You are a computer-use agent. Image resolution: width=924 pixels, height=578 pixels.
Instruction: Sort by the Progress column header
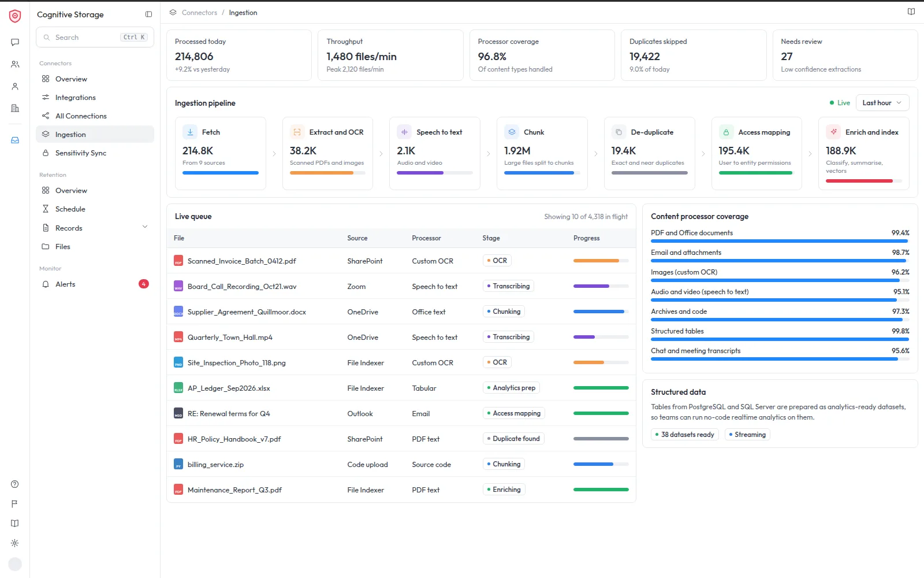[586, 238]
